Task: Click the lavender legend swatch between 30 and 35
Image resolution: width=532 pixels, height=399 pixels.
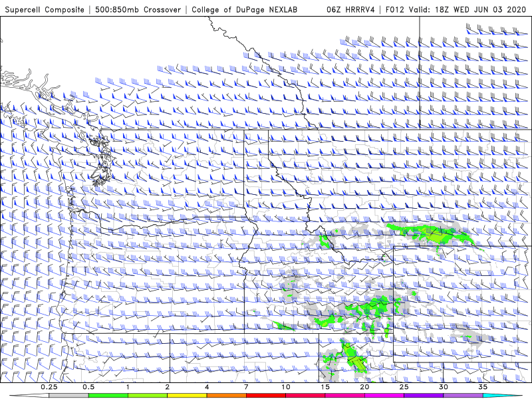Action: point(463,396)
